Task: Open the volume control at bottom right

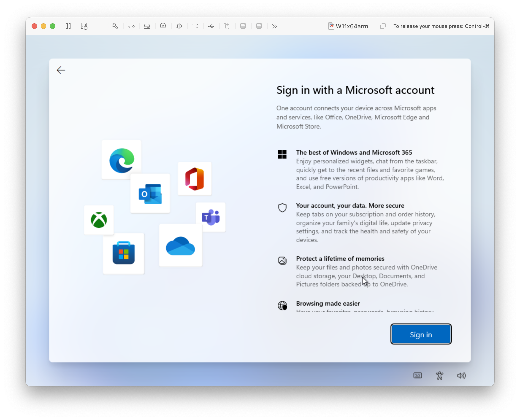Action: (461, 375)
